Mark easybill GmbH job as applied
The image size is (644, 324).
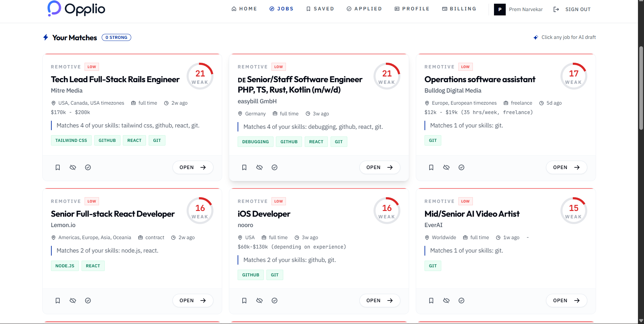(x=275, y=167)
